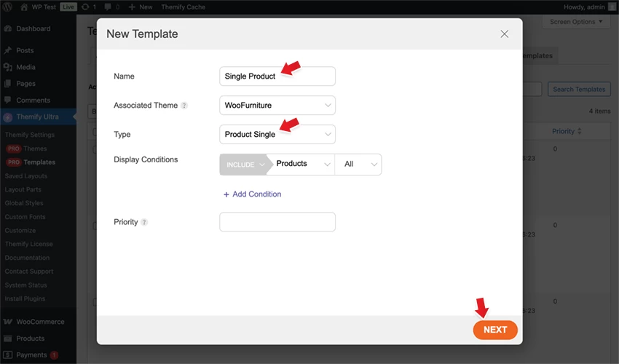
Task: Open Layout Parts submenu item
Action: point(23,189)
